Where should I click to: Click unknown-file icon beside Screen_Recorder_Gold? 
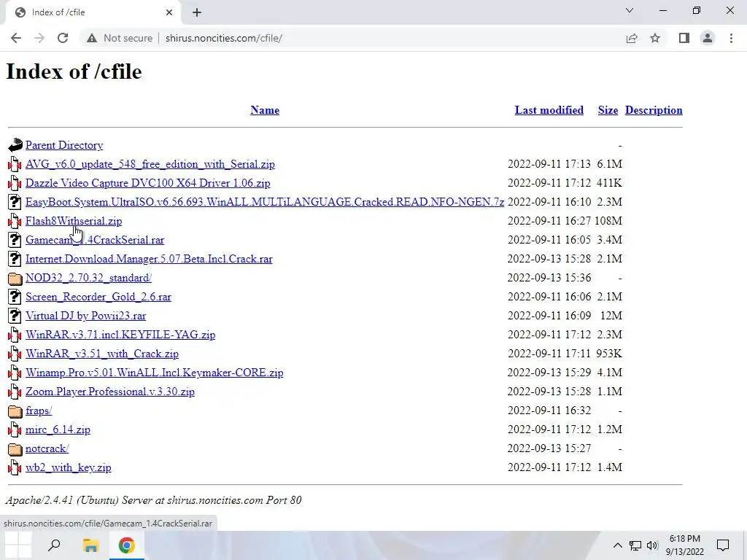click(15, 297)
